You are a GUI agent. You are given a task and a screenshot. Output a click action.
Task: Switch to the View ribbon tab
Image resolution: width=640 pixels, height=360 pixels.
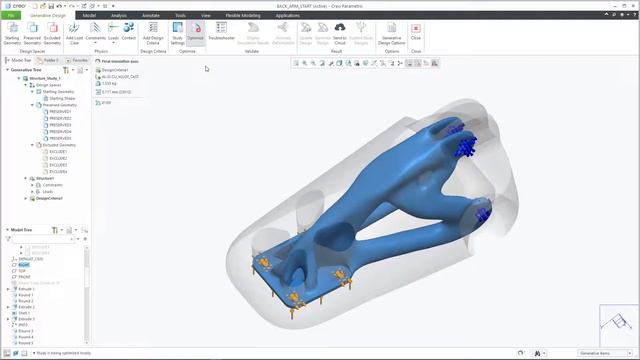[205, 16]
